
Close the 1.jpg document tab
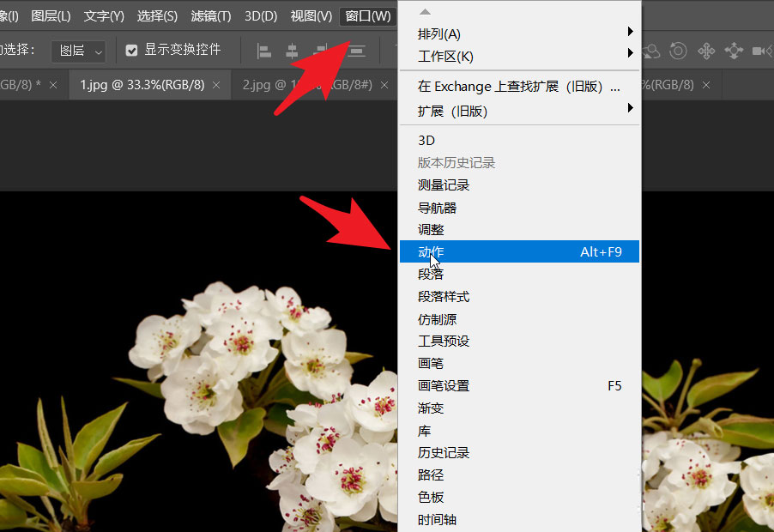coord(215,85)
